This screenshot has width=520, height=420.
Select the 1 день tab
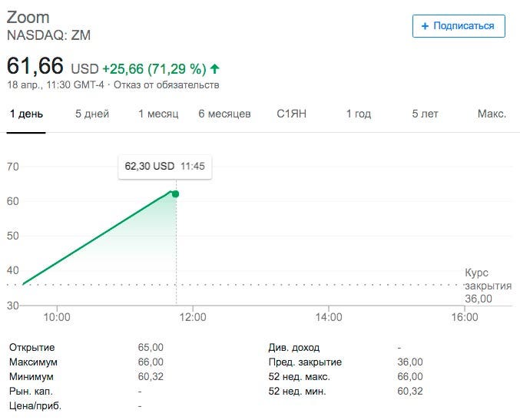pyautogui.click(x=26, y=114)
